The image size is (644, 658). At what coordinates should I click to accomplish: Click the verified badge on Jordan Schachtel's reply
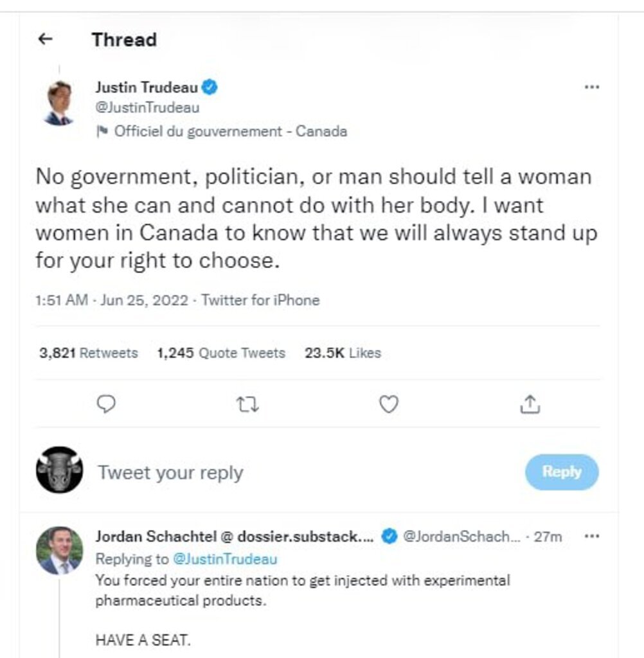point(389,537)
